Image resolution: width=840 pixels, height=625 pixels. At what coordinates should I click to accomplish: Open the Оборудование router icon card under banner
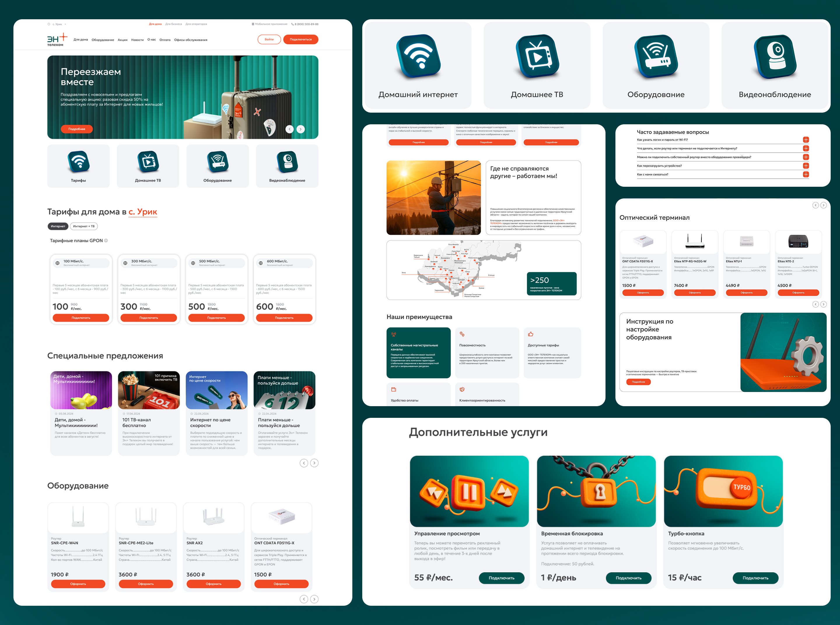coord(218,166)
